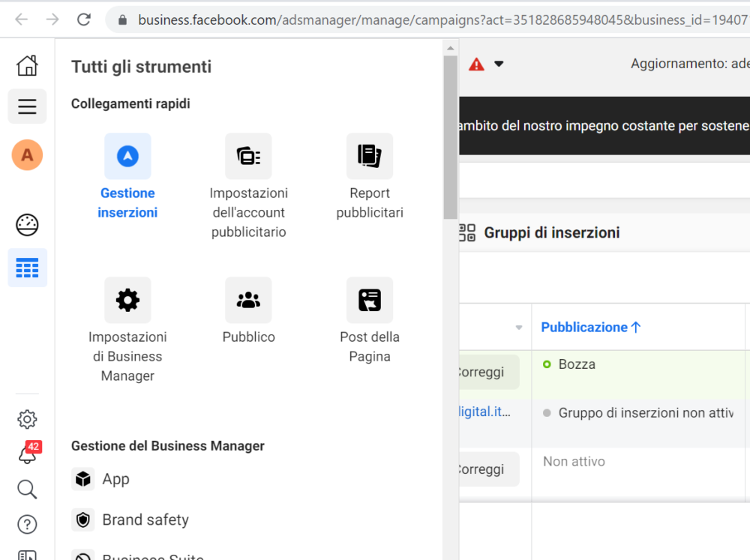Click the Gruppi di inserzioni grid icon
The image size is (750, 560).
pyautogui.click(x=467, y=233)
